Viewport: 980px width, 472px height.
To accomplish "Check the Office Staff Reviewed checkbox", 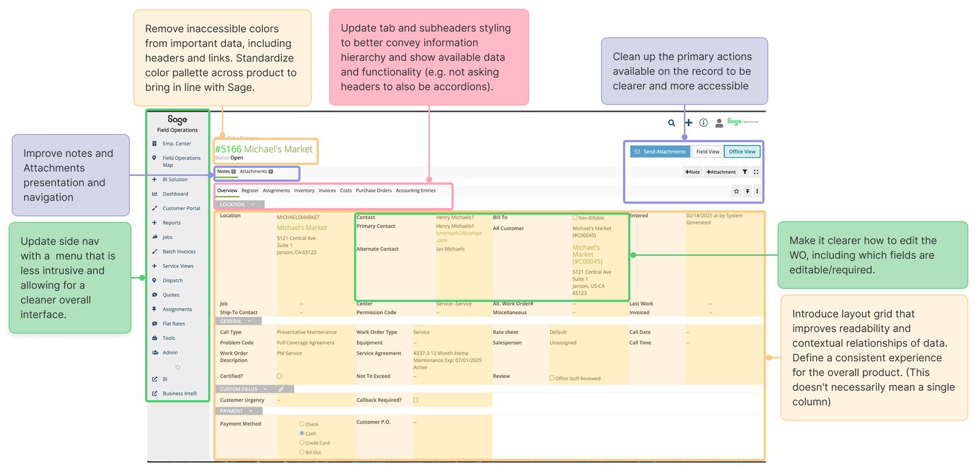I will [552, 378].
